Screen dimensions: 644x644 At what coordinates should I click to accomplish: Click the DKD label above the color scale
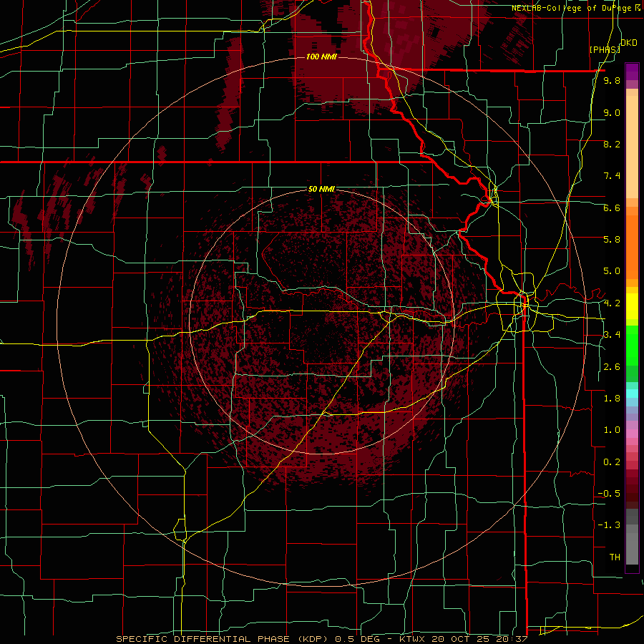click(x=629, y=42)
